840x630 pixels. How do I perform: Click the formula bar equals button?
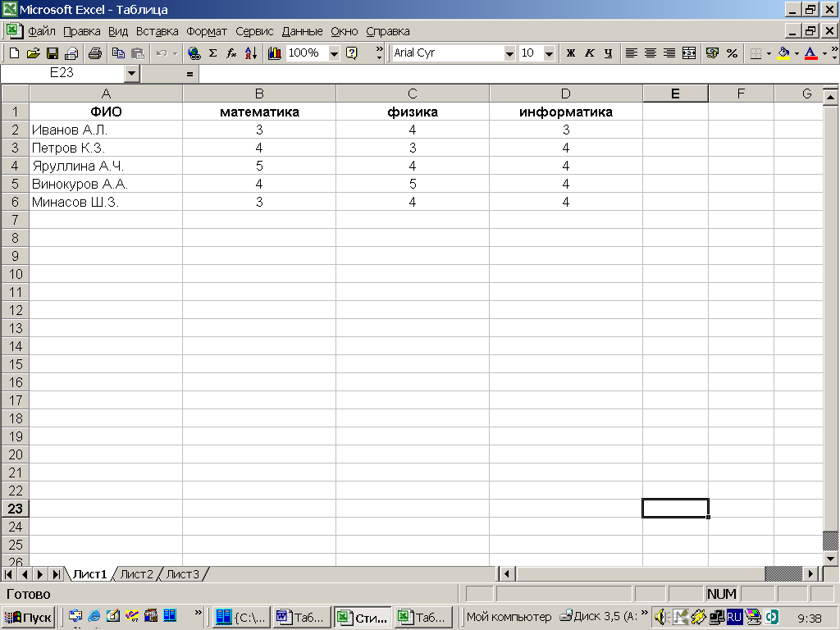(x=189, y=73)
